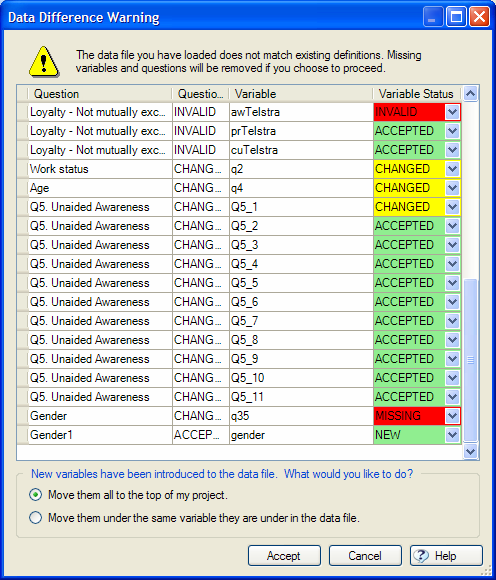This screenshot has height=580, width=496.
Task: Click the question mark icon on Help
Action: (421, 556)
